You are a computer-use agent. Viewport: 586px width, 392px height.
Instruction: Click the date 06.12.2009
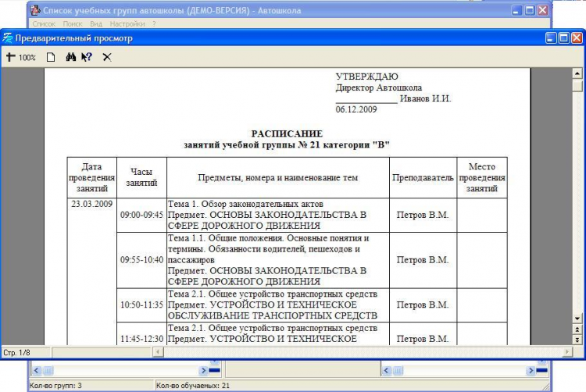(x=356, y=109)
